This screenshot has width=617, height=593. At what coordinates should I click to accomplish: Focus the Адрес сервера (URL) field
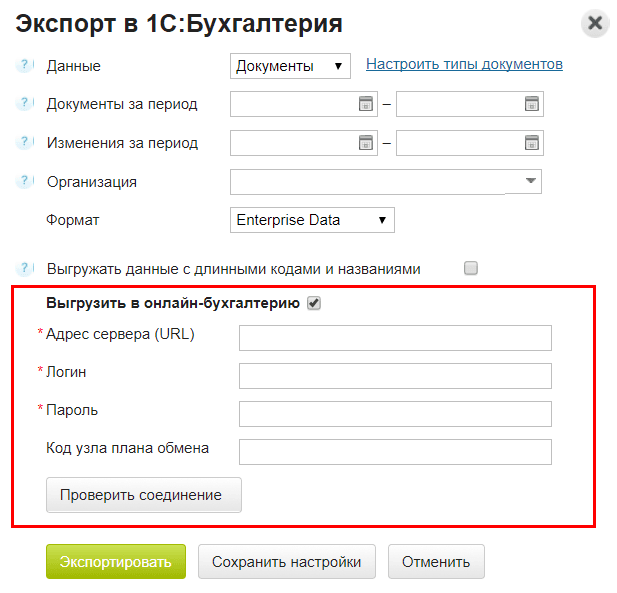(395, 338)
